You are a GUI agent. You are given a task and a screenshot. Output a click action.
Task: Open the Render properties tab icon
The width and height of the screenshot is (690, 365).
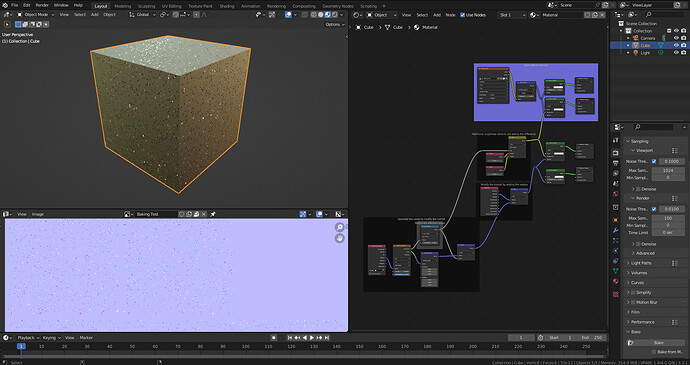[x=616, y=152]
